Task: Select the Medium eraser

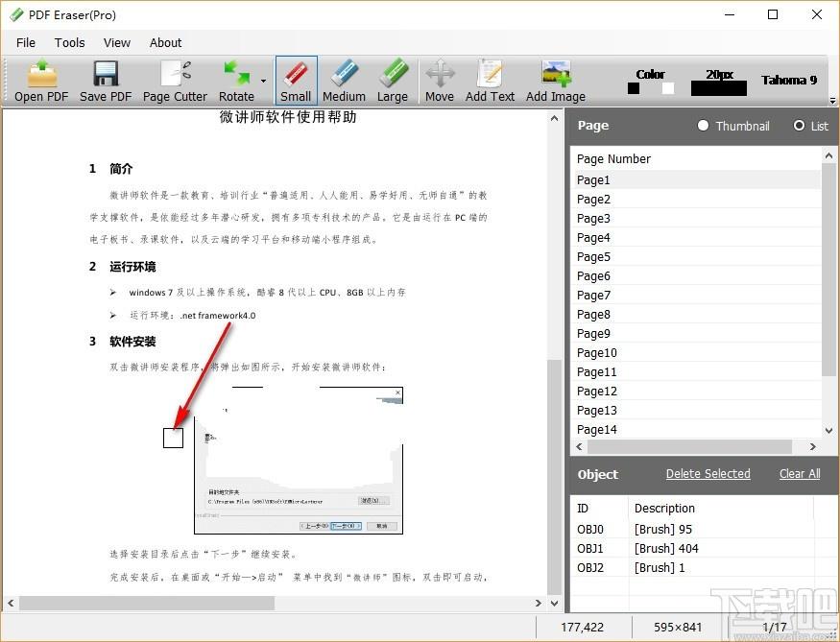Action: coord(344,81)
